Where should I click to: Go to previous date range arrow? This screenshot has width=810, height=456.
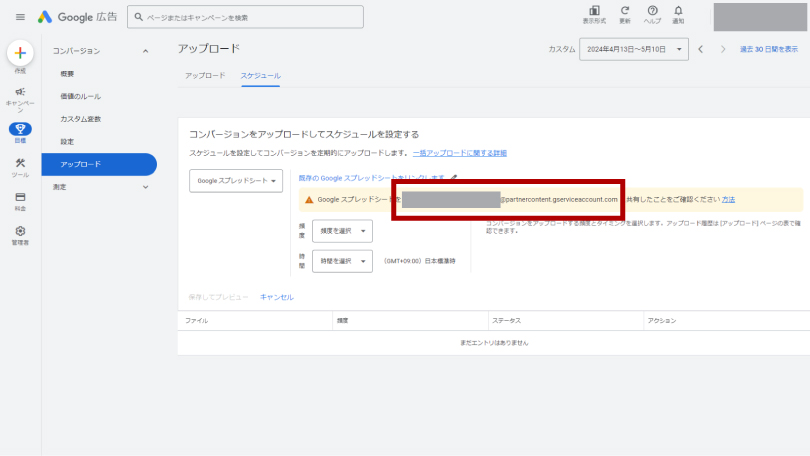coord(700,49)
